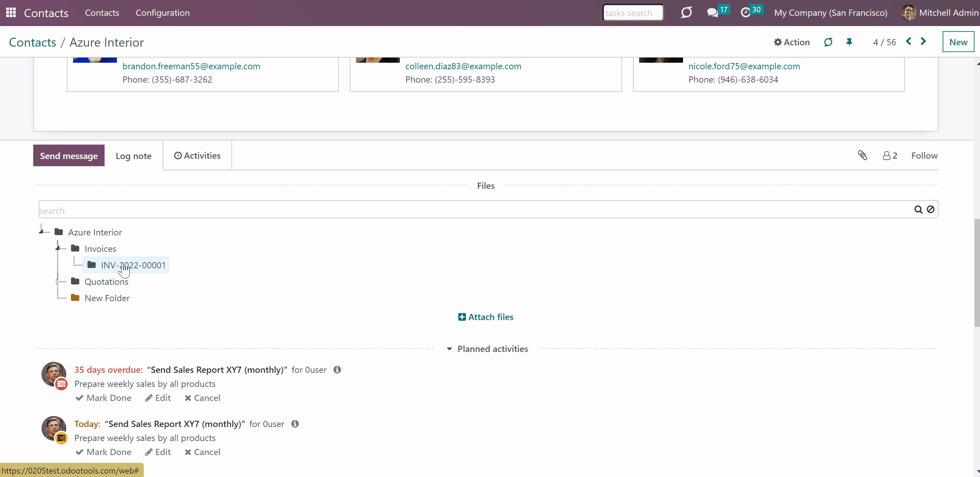Focus the tasks search field
Viewport: 980px width, 477px height.
(x=633, y=13)
